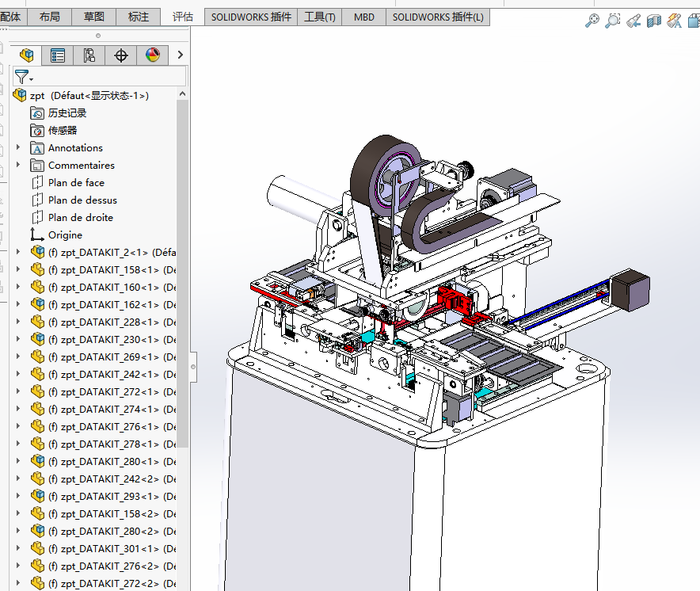
Task: Open the tree filter funnel dropdown
Action: click(x=24, y=77)
